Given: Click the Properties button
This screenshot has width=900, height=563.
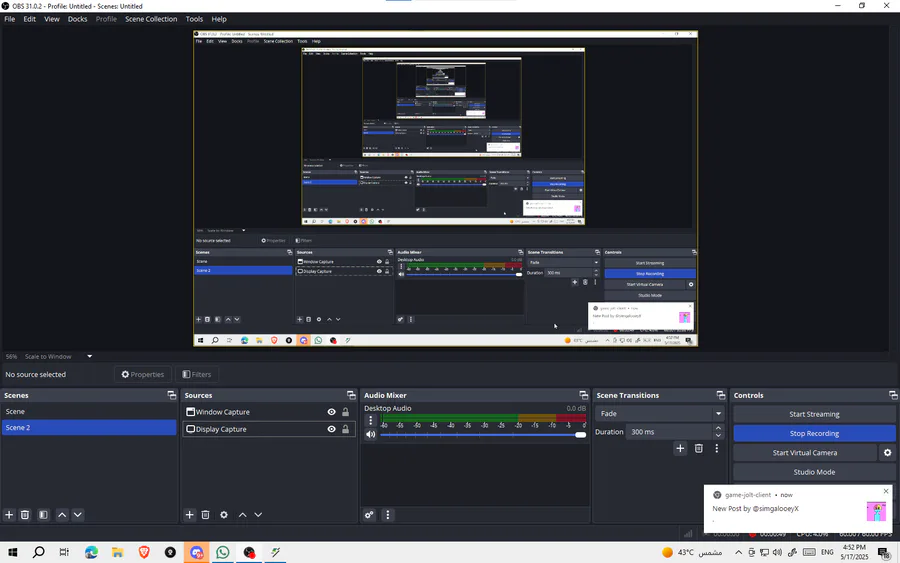Looking at the screenshot, I should coord(143,374).
